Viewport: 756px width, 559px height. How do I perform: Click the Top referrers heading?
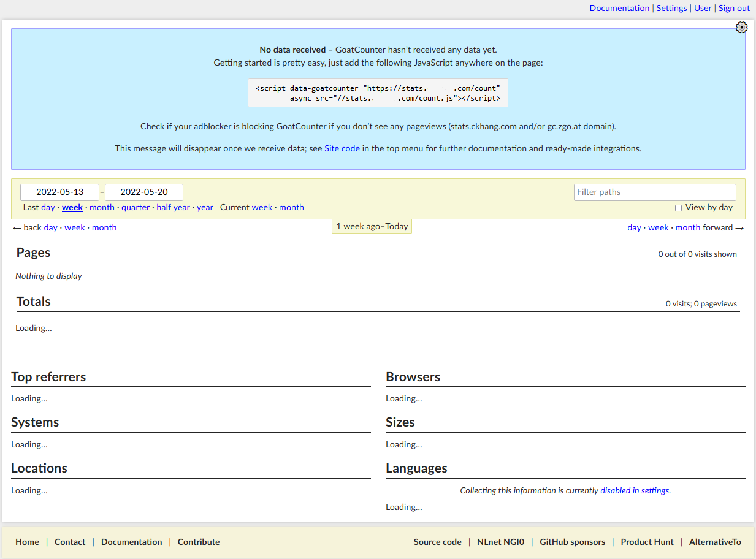(x=48, y=377)
